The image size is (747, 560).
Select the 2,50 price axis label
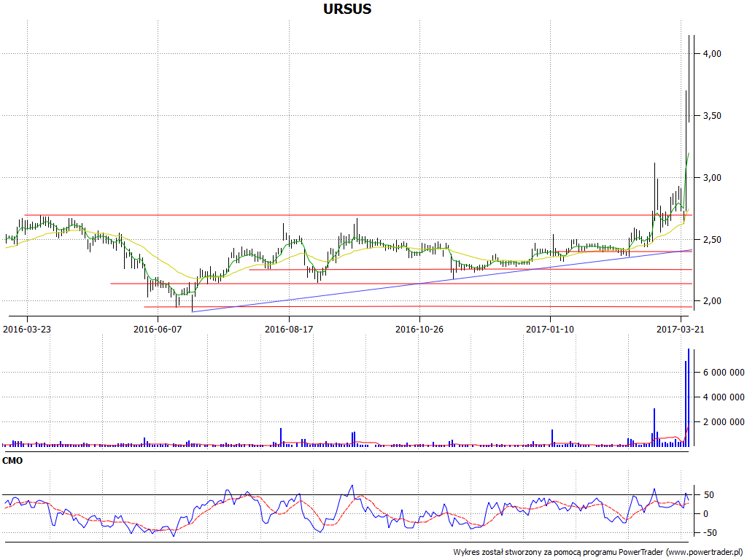[x=712, y=239]
